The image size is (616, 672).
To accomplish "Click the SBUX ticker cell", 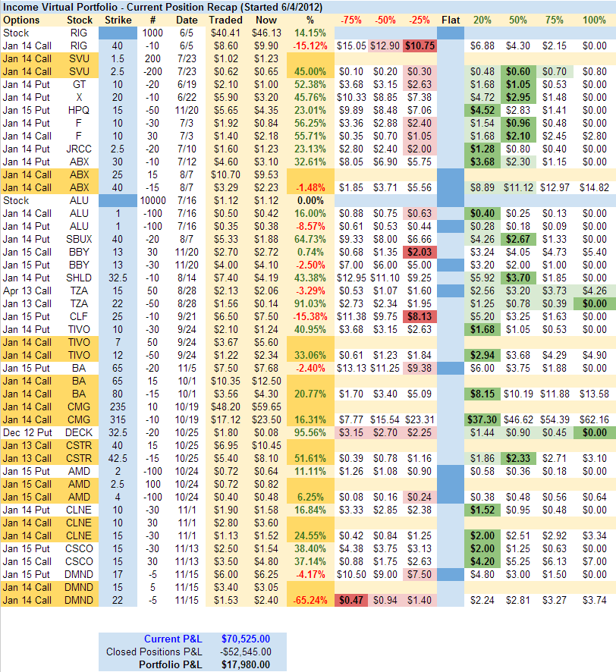I will click(x=80, y=239).
